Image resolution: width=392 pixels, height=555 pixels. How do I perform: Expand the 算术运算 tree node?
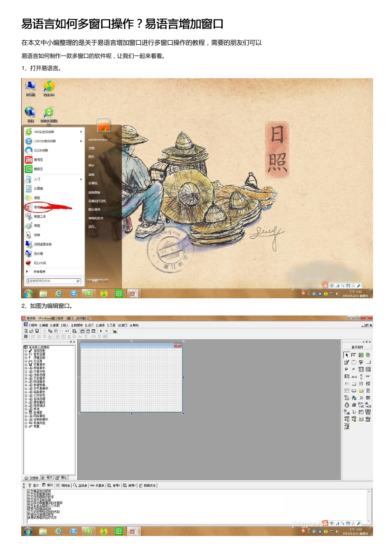pyautogui.click(x=26, y=354)
